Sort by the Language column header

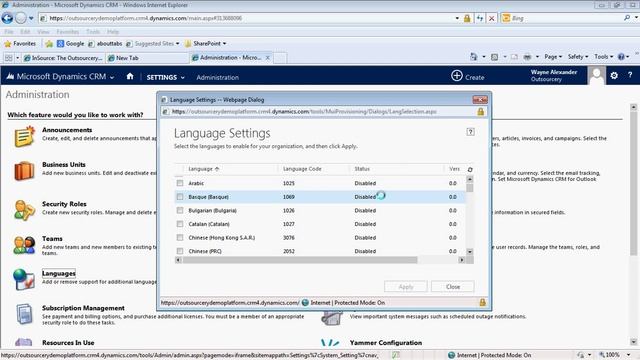pos(204,169)
